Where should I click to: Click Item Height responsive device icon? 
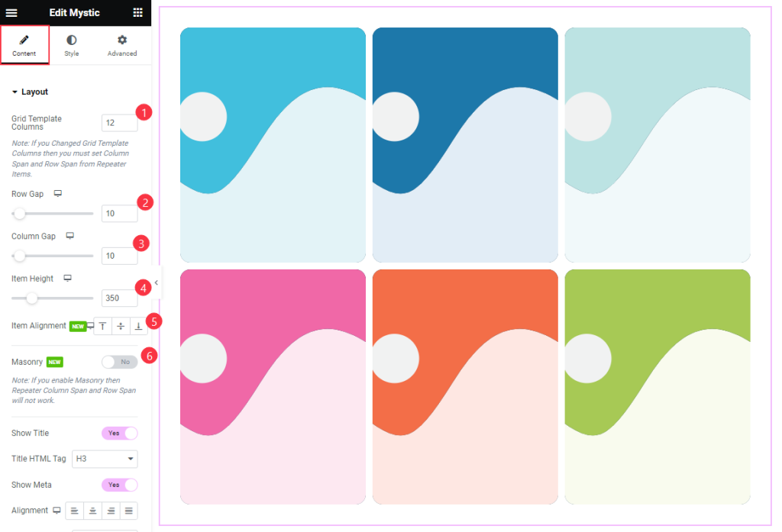67,279
